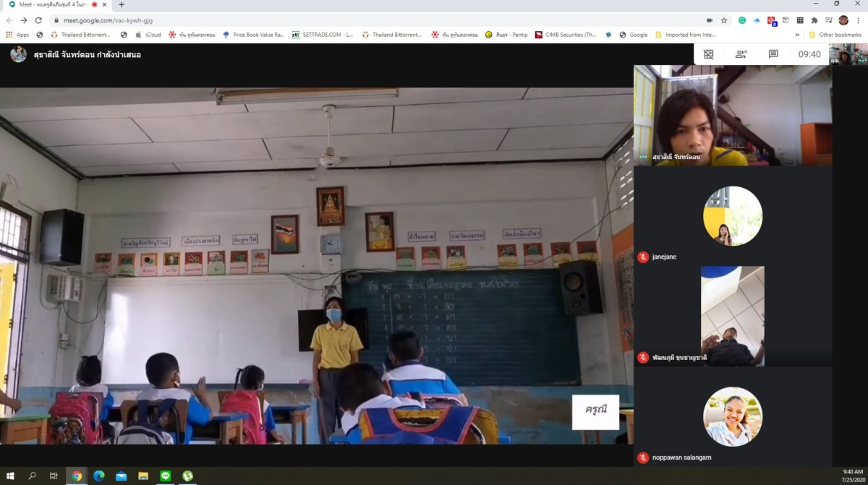Open Chrome media controls icon

829,20
